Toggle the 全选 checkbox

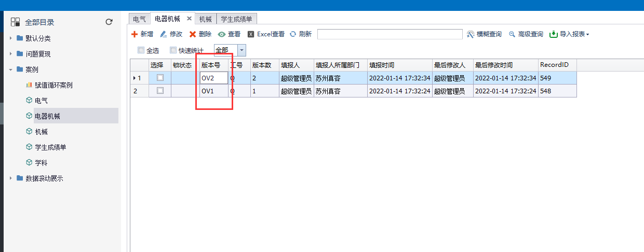coord(141,50)
